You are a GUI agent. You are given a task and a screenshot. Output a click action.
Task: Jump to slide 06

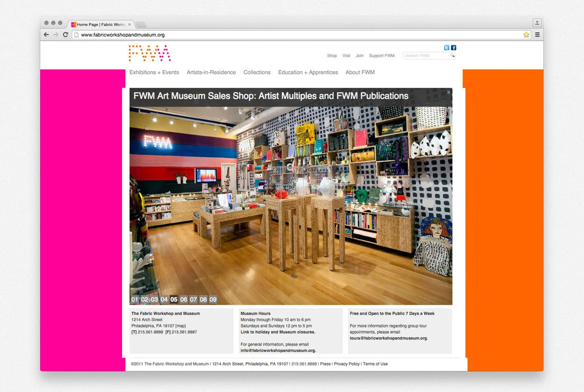click(184, 300)
